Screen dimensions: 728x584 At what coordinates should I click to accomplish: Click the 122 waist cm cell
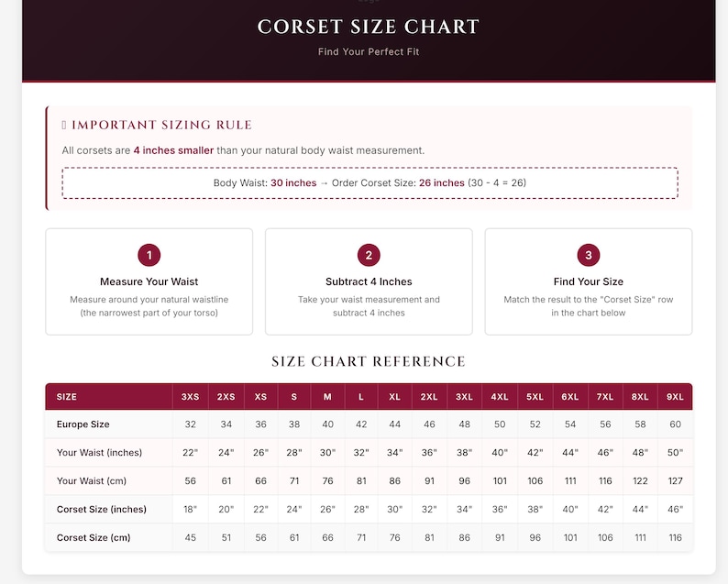(640, 481)
